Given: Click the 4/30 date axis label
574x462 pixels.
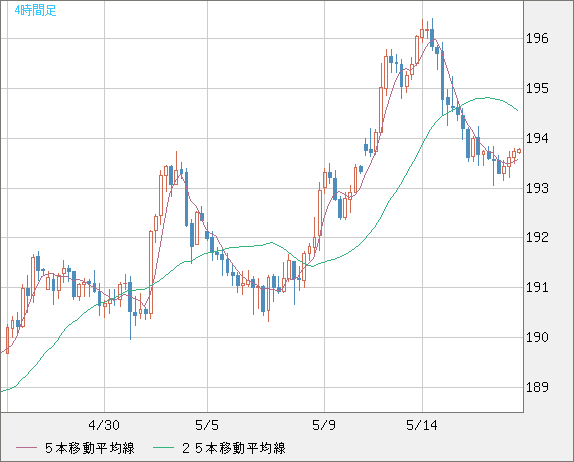Looking at the screenshot, I should click(x=104, y=425).
